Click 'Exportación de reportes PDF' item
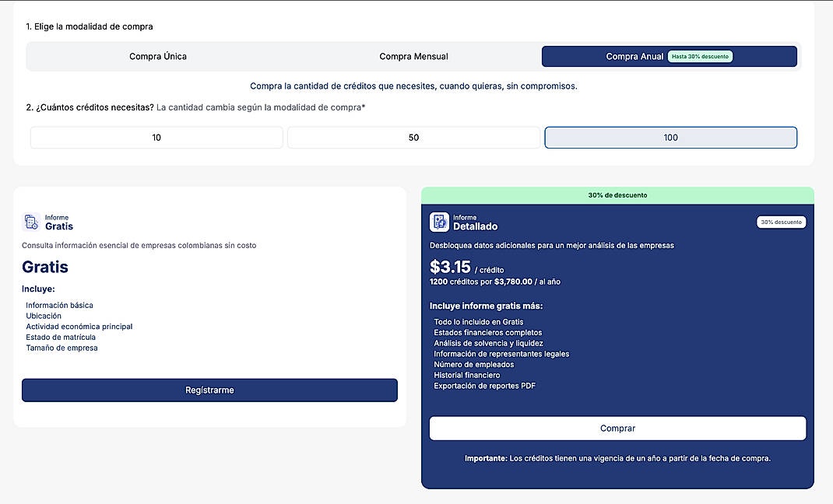Image resolution: width=833 pixels, height=504 pixels. (484, 386)
